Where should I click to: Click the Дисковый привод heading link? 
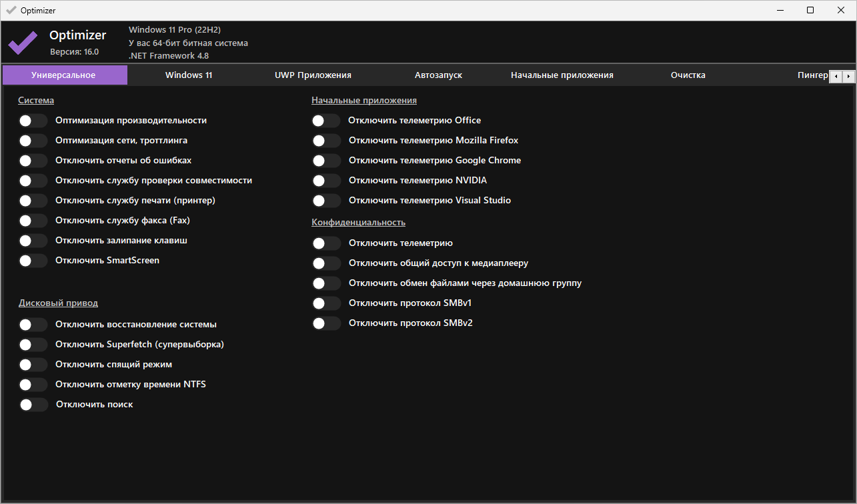click(x=58, y=303)
